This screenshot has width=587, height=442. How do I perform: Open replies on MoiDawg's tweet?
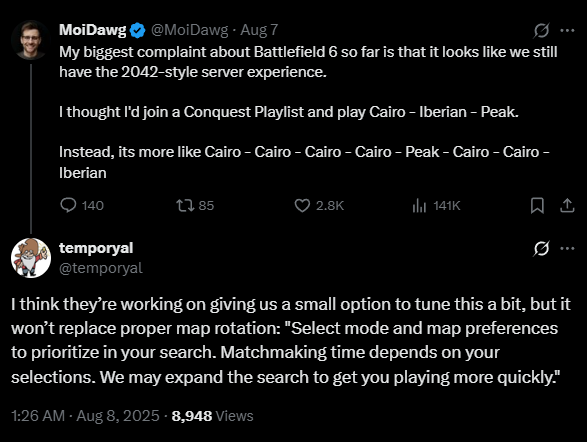[x=82, y=205]
